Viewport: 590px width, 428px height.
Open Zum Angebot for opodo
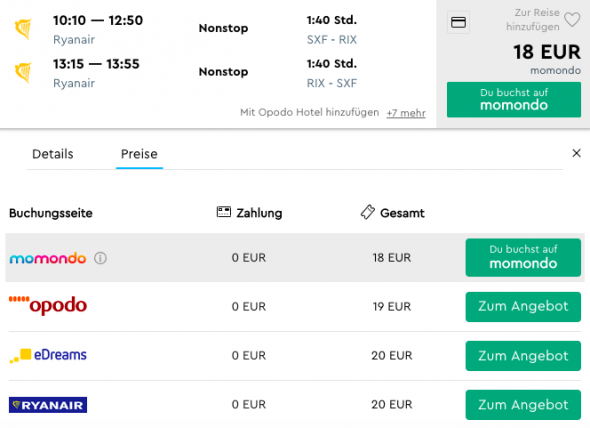coord(523,307)
